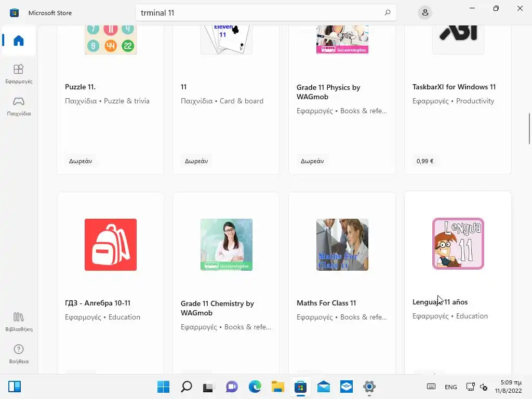
Task: Open the Grade 11 Physics thumbnail
Action: coord(342,39)
